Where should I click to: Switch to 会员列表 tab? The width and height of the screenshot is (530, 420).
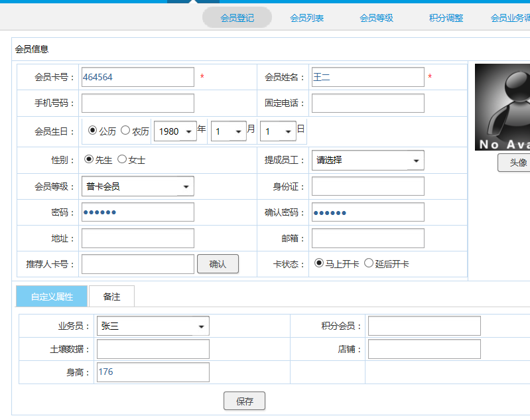[306, 18]
